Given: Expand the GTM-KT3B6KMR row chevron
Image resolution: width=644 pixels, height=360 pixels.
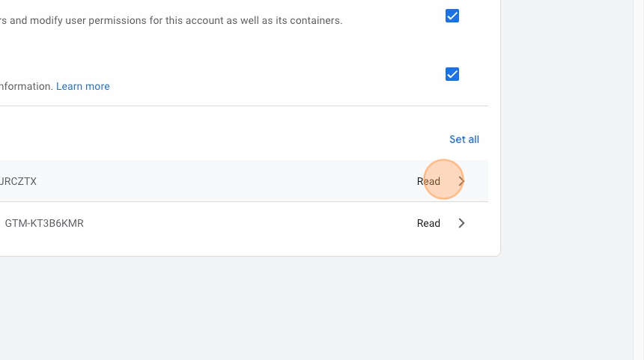Looking at the screenshot, I should (461, 223).
